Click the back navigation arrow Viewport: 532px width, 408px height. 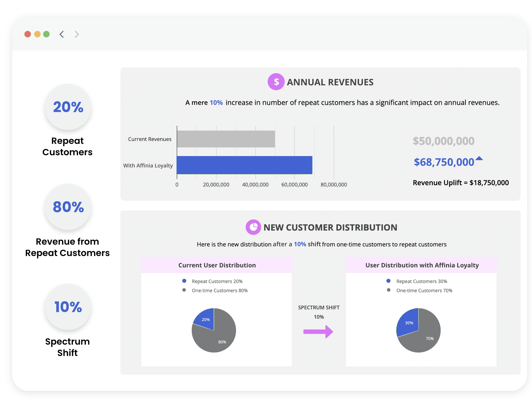point(62,34)
